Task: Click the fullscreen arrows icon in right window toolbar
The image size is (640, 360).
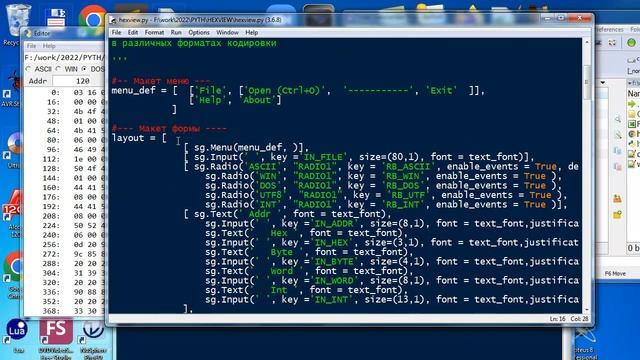Action: (612, 42)
